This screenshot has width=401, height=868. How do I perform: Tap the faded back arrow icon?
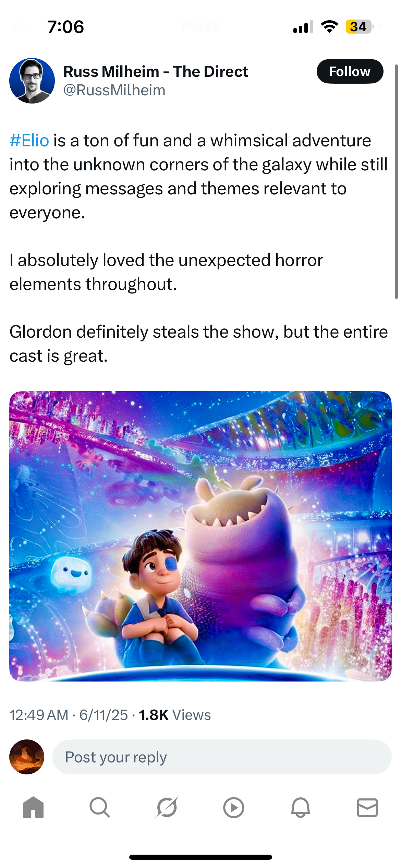coord(21,26)
